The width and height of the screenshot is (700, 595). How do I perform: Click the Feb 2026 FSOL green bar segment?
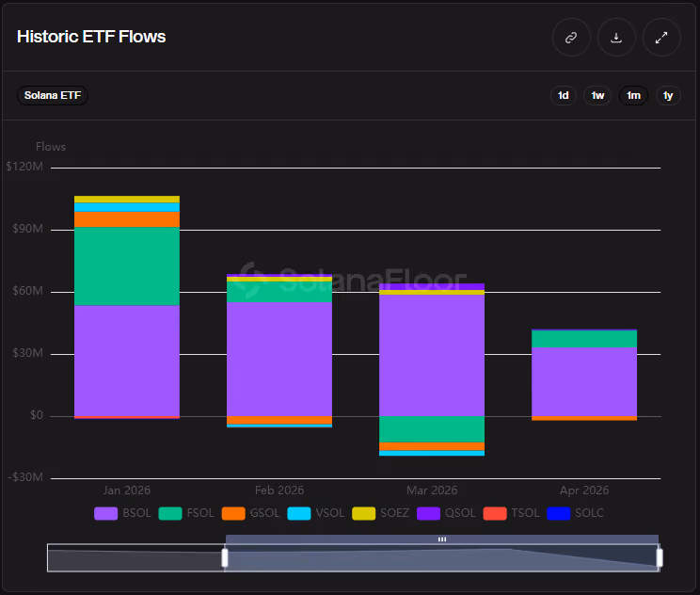coord(279,292)
